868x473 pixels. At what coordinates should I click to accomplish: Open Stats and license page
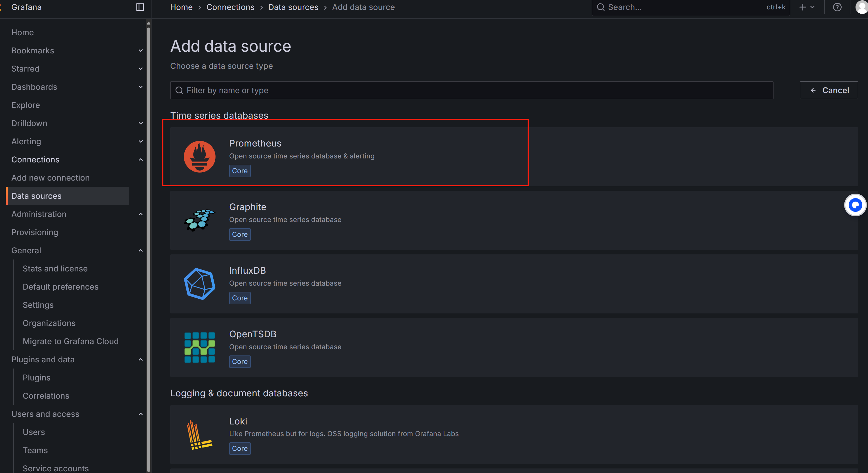(x=55, y=269)
